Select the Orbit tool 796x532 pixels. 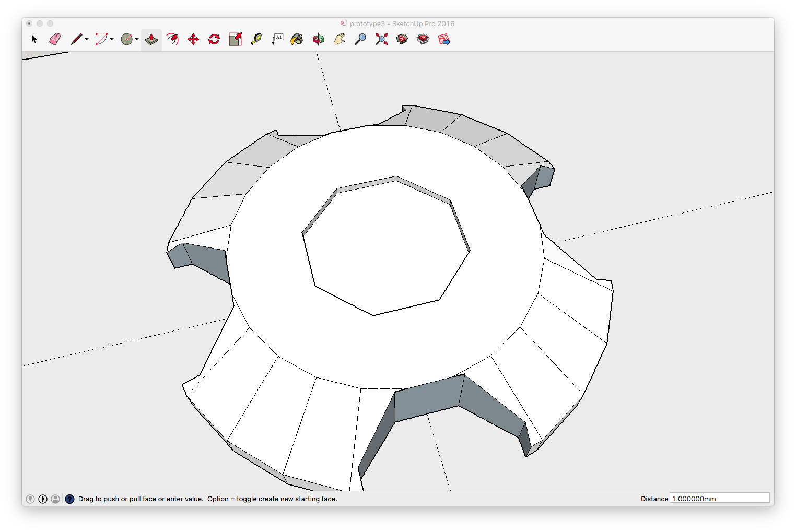(319, 39)
